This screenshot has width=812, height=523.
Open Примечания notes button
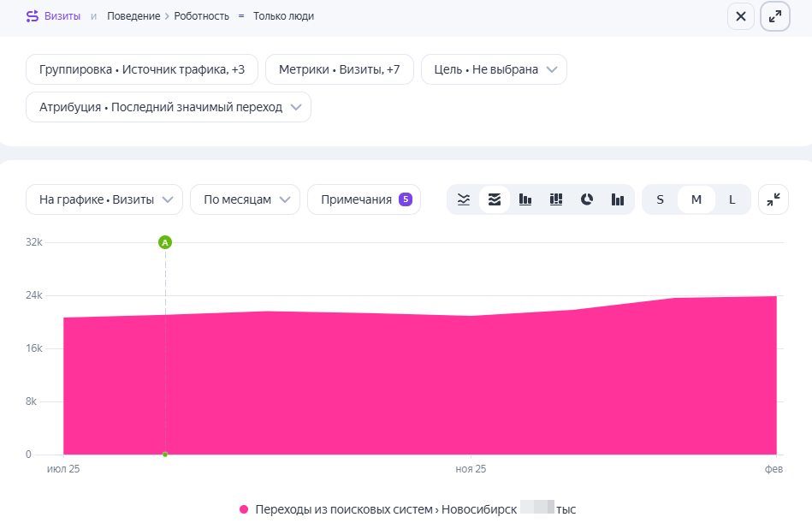click(x=364, y=199)
